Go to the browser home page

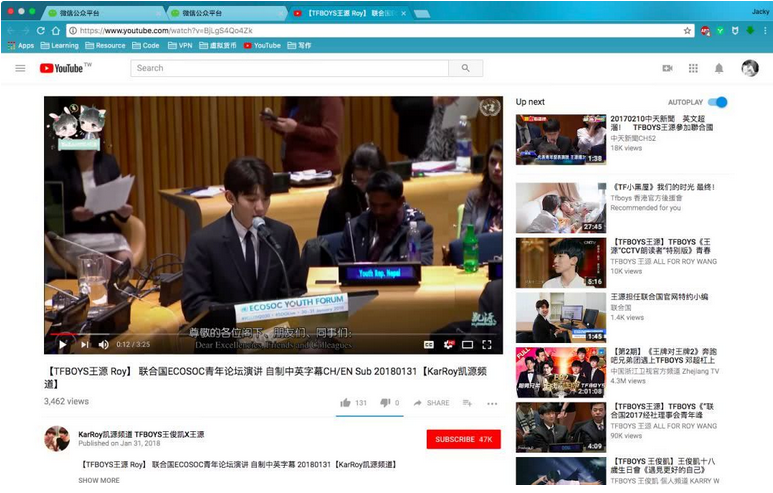click(x=56, y=31)
